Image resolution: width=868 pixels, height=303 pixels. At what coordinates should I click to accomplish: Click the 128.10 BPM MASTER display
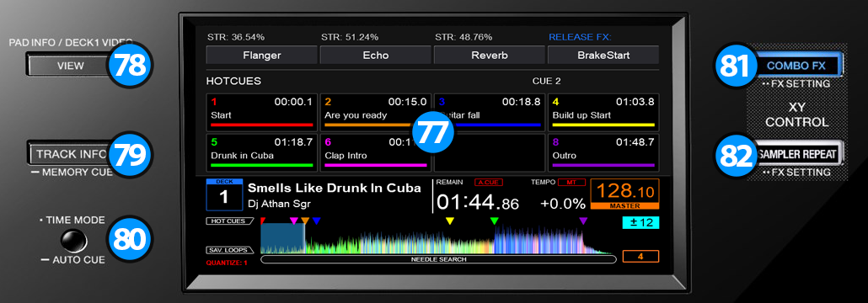pos(625,194)
